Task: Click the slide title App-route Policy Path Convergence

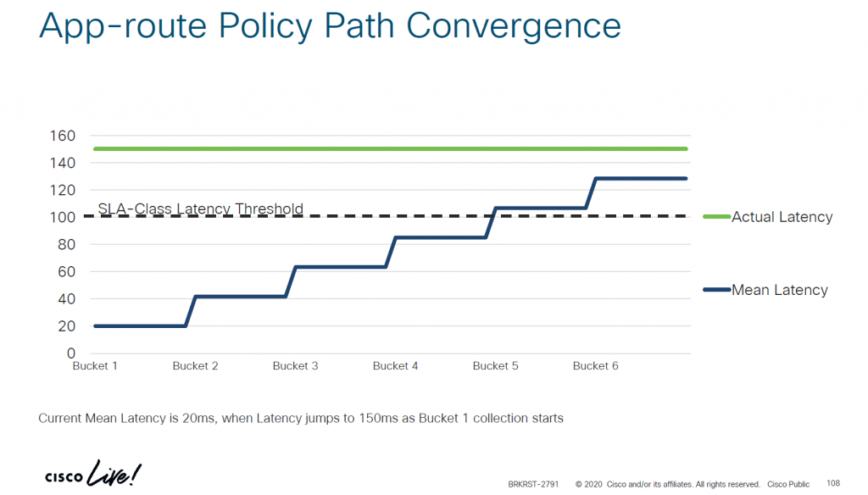Action: click(x=330, y=26)
